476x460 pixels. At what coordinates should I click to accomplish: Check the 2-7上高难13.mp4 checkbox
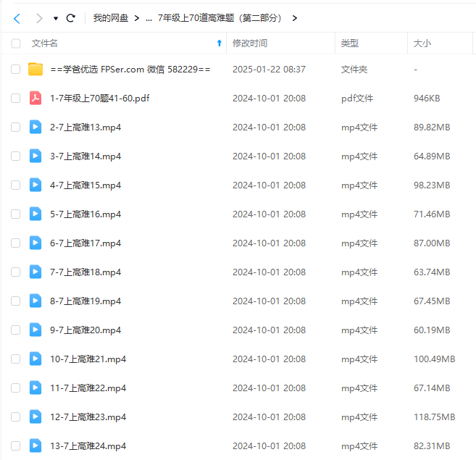click(15, 127)
